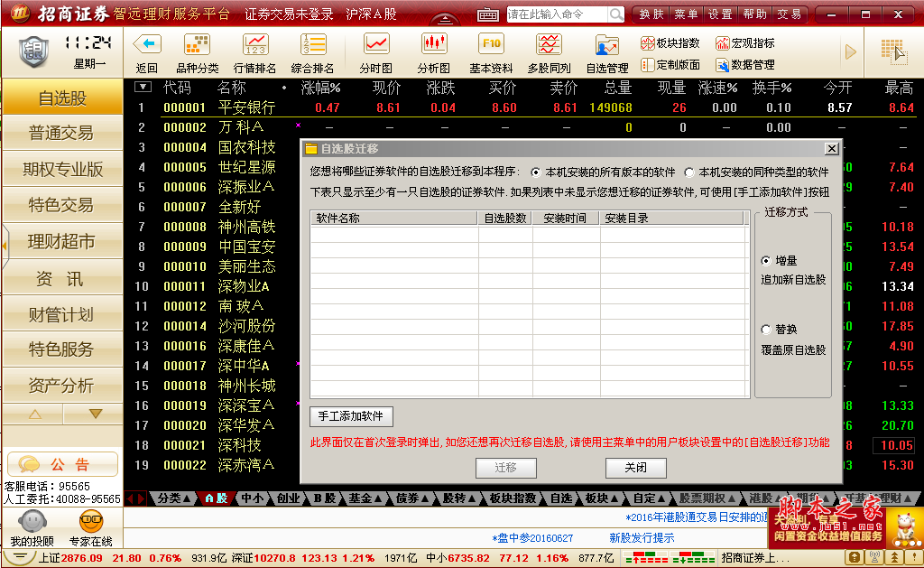The width and height of the screenshot is (924, 568).
Task: Click 手工添加软件 button
Action: [x=351, y=416]
